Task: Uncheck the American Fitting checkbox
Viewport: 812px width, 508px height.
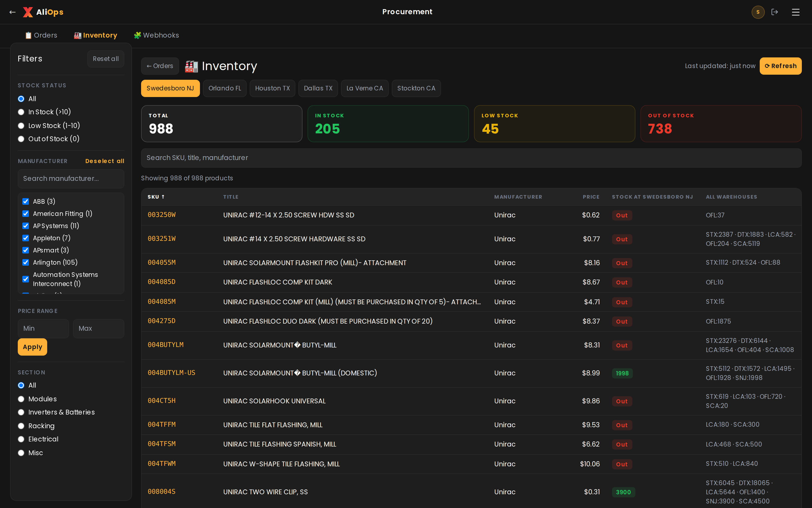Action: (25, 214)
